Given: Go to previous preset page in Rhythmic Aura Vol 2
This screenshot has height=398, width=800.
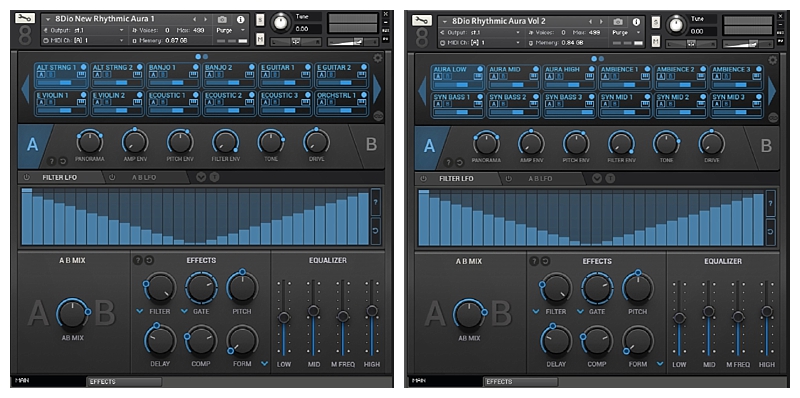Looking at the screenshot, I should pos(422,91).
